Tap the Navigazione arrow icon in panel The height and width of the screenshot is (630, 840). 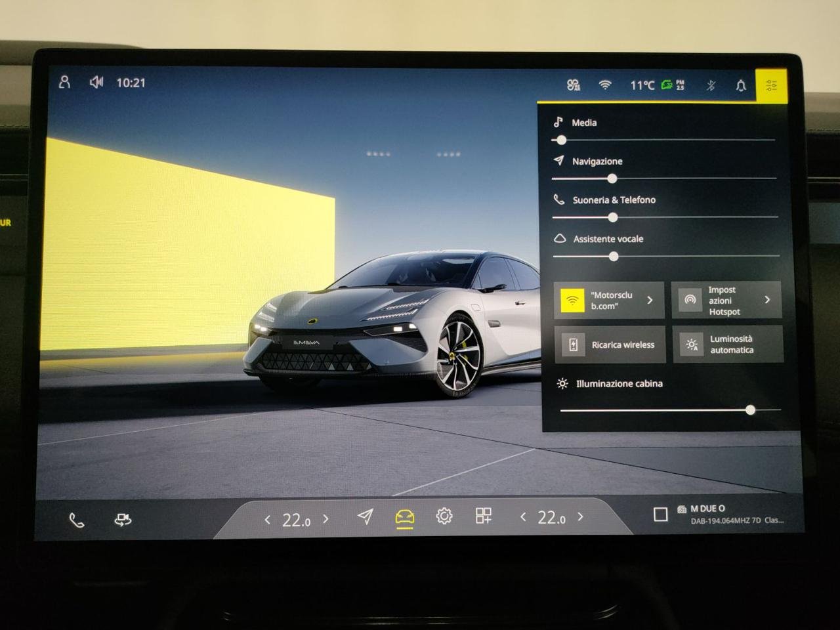(558, 160)
